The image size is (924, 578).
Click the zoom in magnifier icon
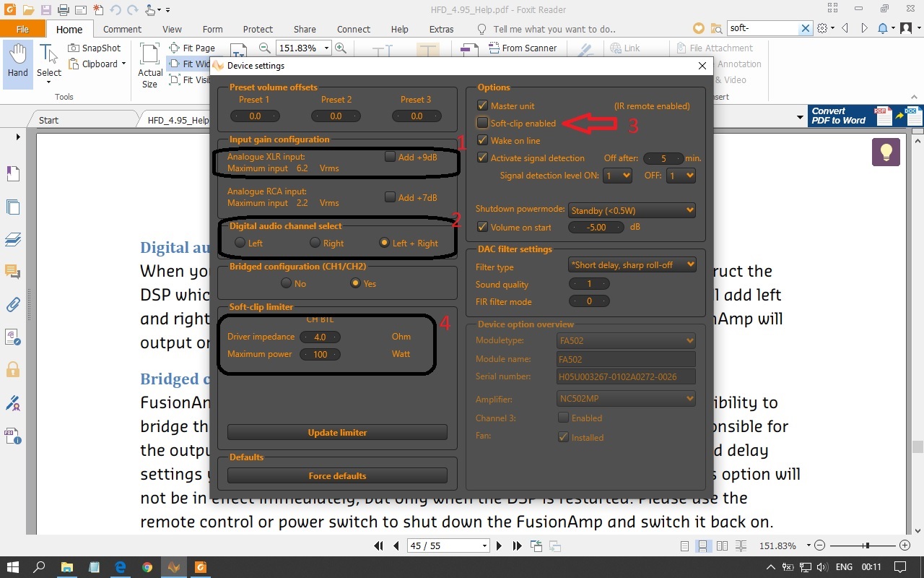click(341, 48)
